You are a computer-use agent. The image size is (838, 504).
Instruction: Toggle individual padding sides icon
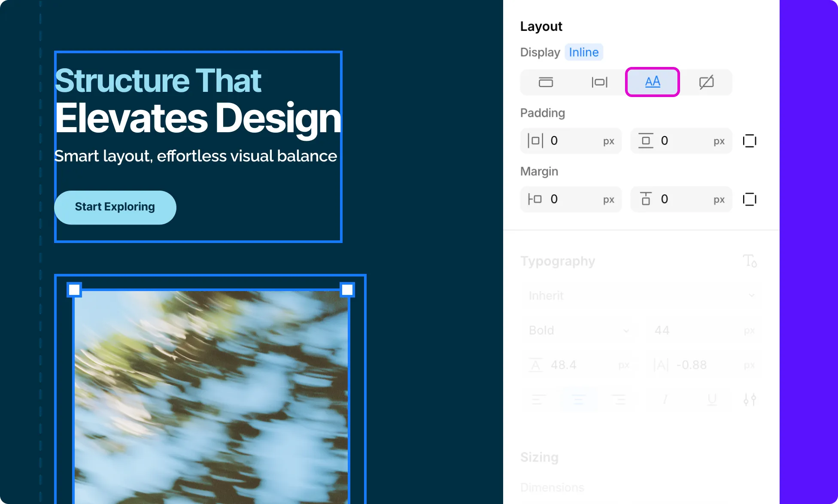750,141
